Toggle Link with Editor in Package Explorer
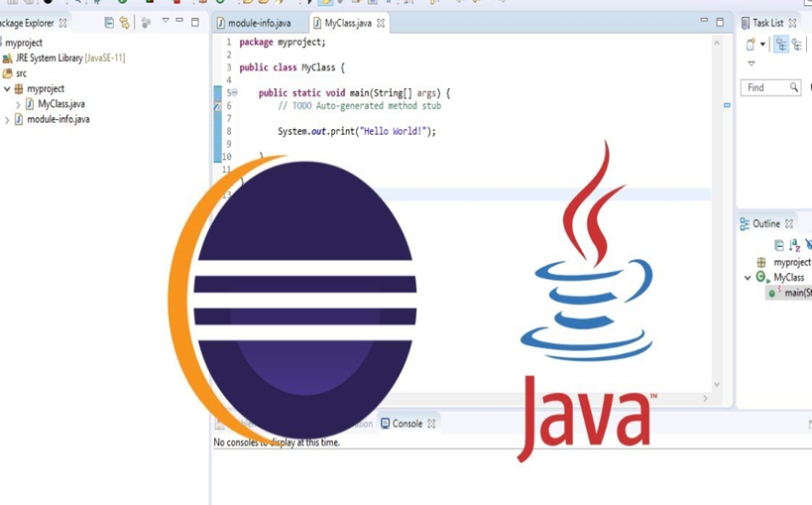The height and width of the screenshot is (505, 812). point(124,22)
